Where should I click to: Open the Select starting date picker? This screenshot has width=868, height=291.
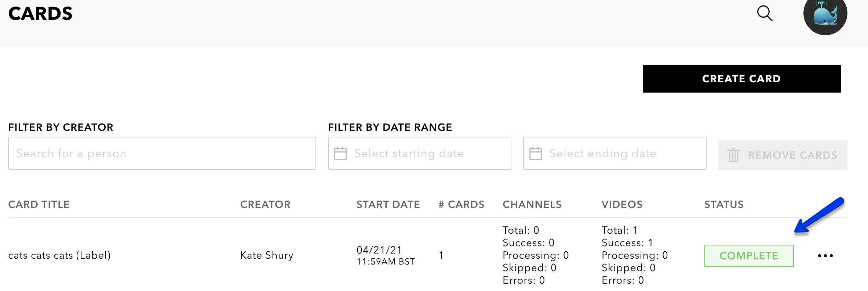[419, 153]
